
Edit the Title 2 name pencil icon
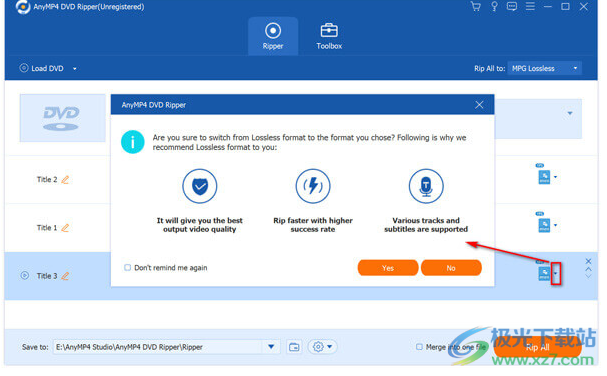(65, 180)
